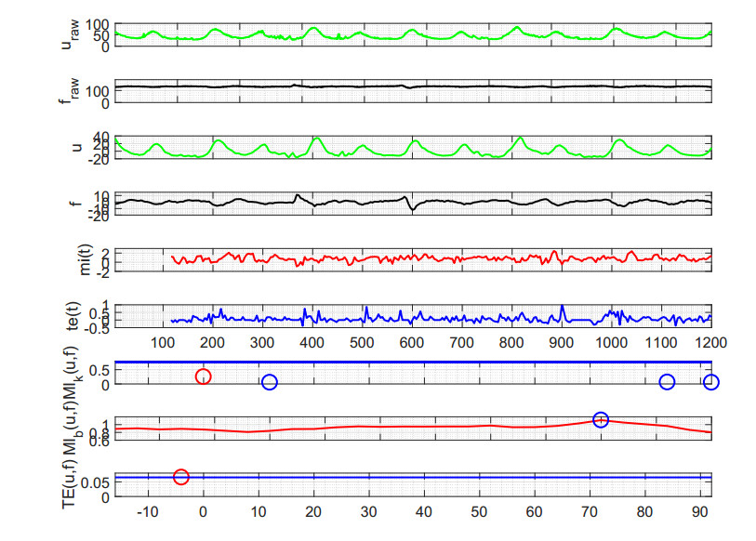Viewport: 756px width, 541px height.
Task: Pick the blue circle near x=84 in MI_k plot
Action: click(667, 381)
